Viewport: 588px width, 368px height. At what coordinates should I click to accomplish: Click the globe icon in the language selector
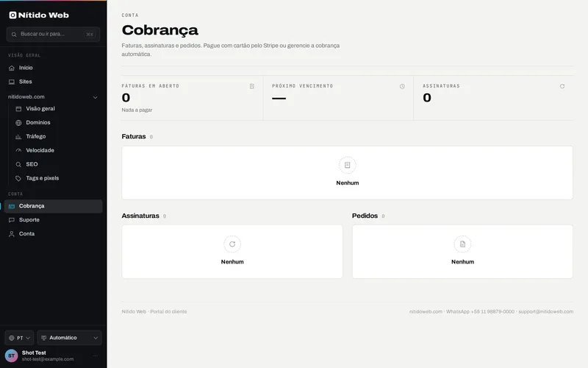pos(12,338)
